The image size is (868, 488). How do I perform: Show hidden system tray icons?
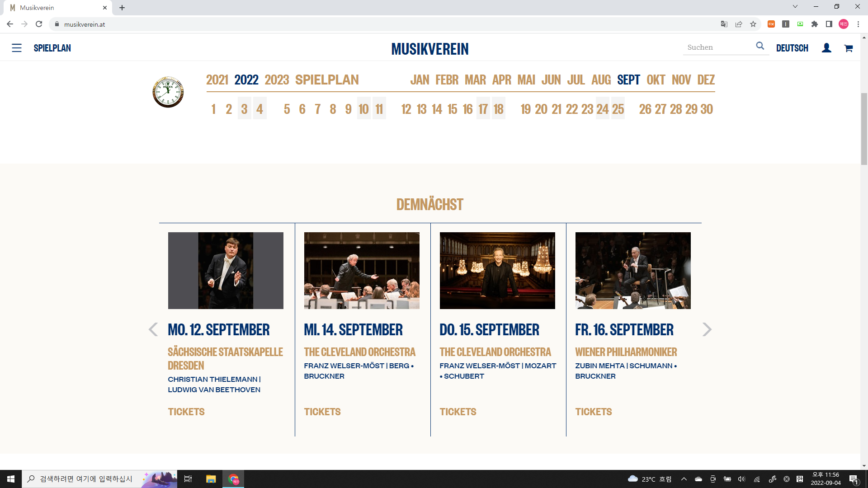tap(684, 479)
